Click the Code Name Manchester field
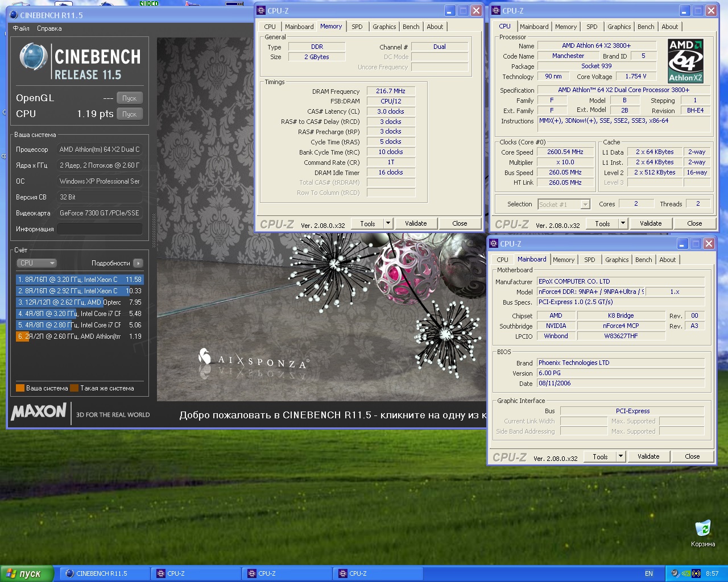Viewport: 728px width, 582px height. (x=568, y=56)
